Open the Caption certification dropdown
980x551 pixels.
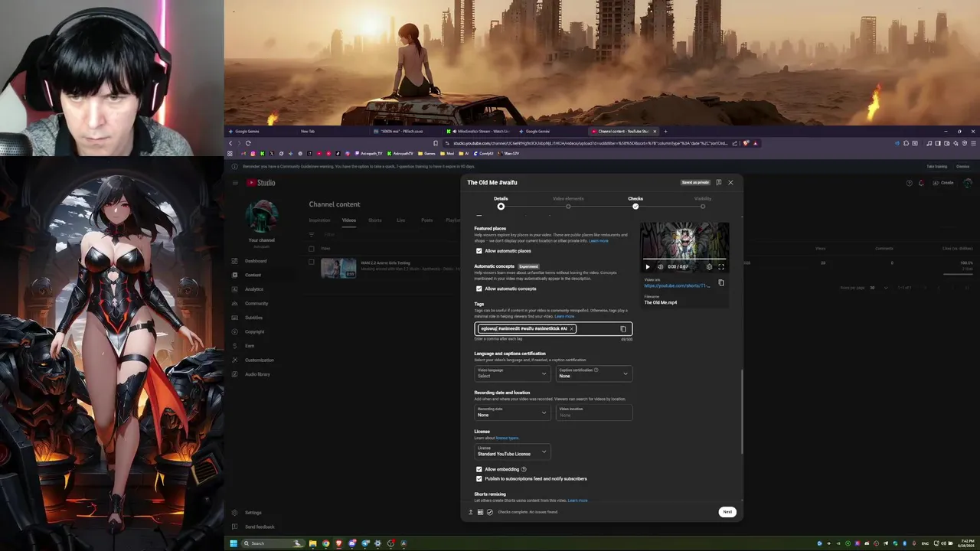pyautogui.click(x=594, y=373)
